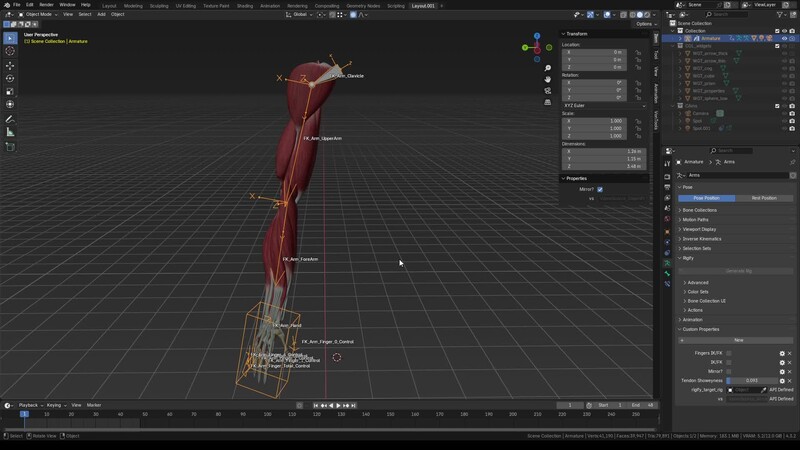The width and height of the screenshot is (800, 450).
Task: Click the pan view hand icon
Action: [548, 79]
